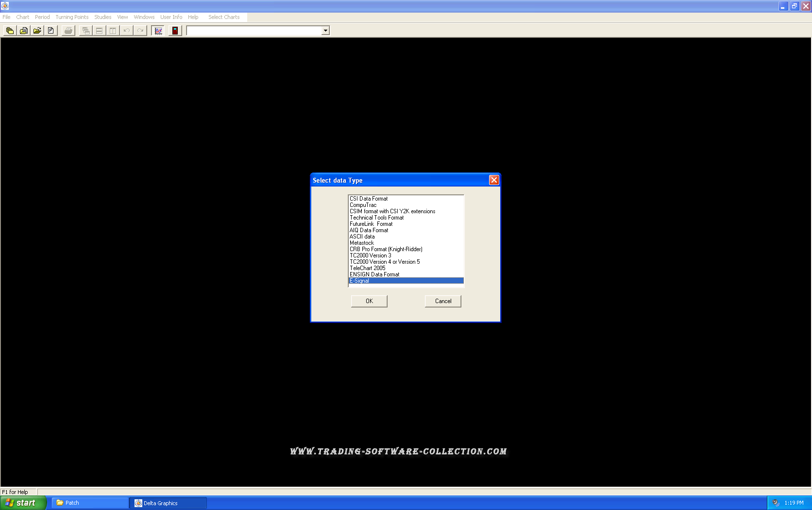This screenshot has width=812, height=510.
Task: Cancel the Select data Type dialog
Action: point(442,301)
